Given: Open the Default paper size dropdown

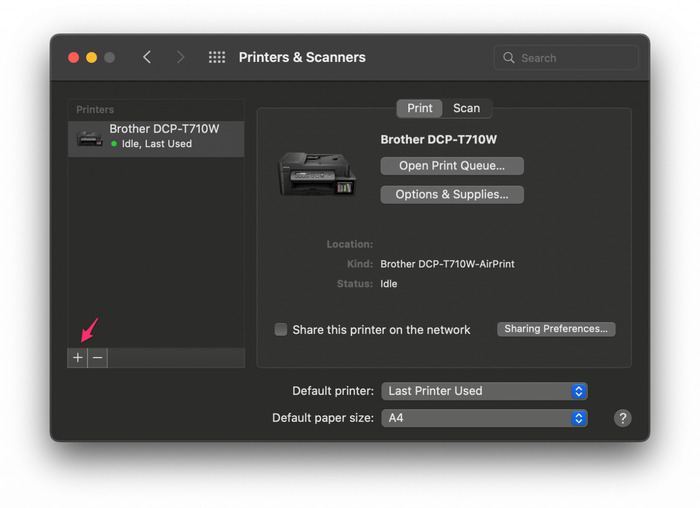Looking at the screenshot, I should (484, 418).
